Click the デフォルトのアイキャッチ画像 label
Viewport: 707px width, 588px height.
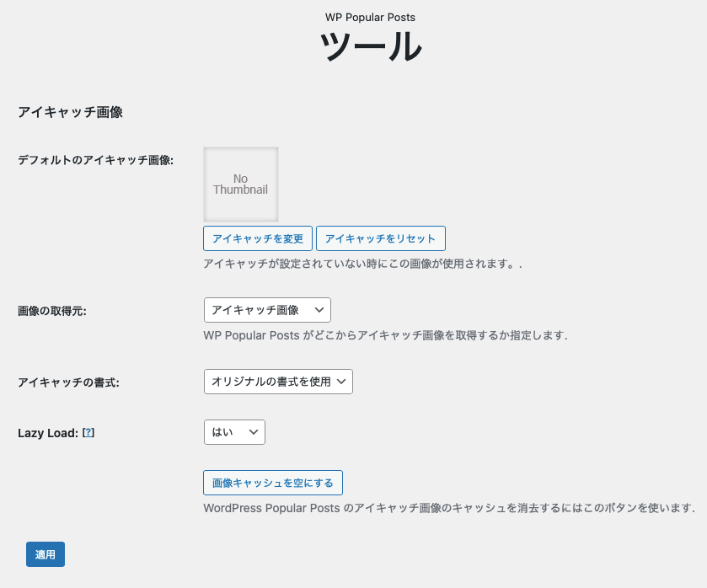click(x=95, y=160)
